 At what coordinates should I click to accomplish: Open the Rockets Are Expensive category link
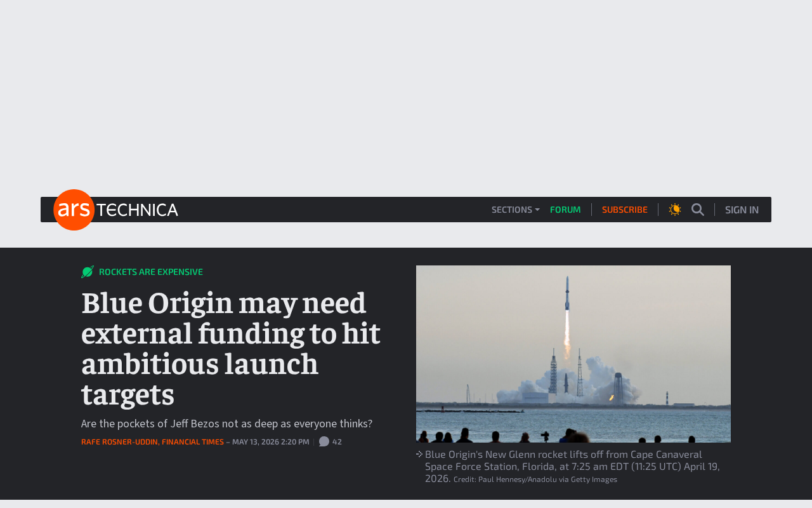pyautogui.click(x=151, y=272)
